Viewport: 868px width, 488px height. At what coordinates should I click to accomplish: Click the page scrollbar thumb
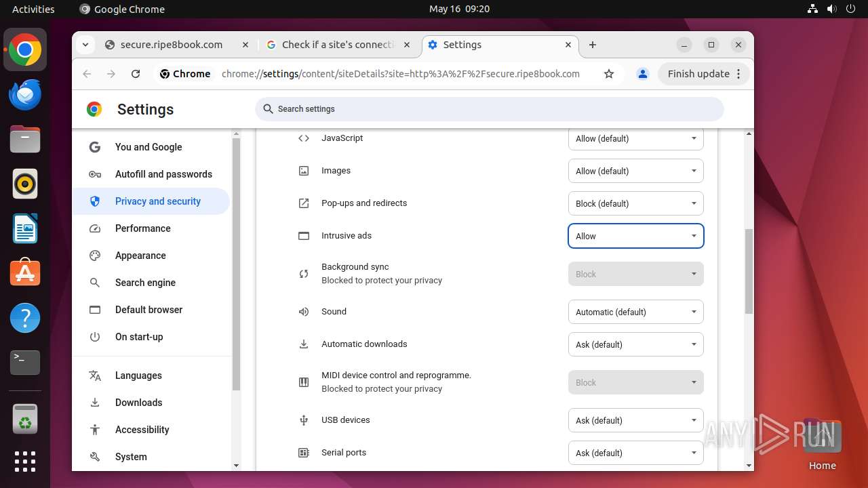[749, 271]
